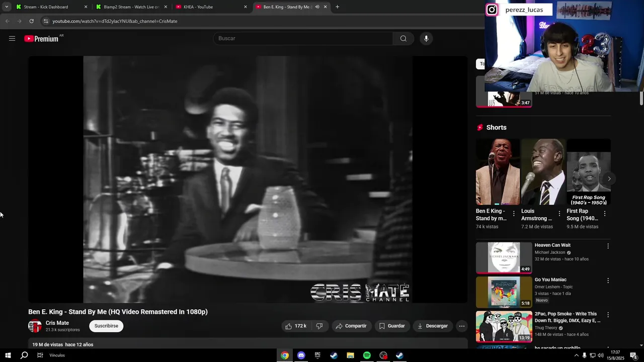Show hidden system tray icons
The width and height of the screenshot is (644, 362).
click(x=576, y=355)
